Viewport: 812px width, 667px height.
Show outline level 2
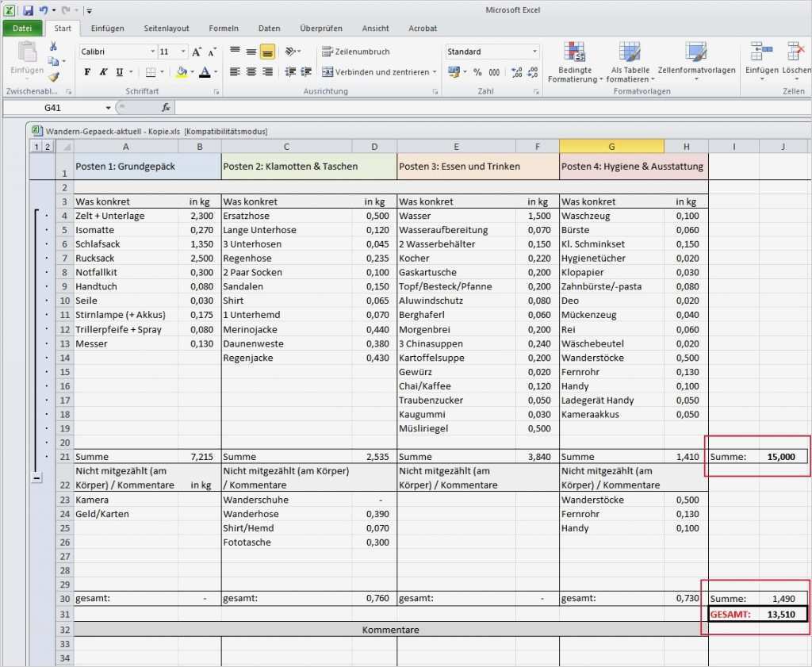click(x=47, y=147)
